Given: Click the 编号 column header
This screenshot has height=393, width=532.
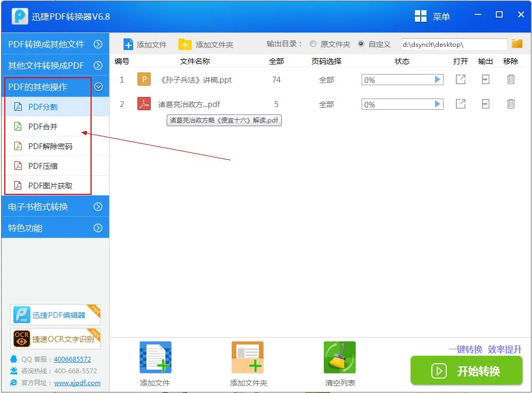Looking at the screenshot, I should pos(122,61).
